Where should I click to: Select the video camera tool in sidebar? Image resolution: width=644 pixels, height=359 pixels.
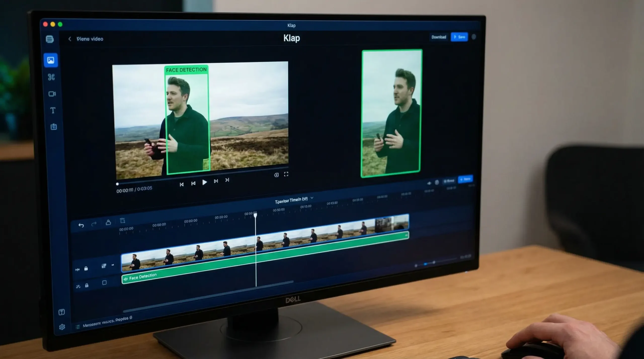pyautogui.click(x=52, y=94)
